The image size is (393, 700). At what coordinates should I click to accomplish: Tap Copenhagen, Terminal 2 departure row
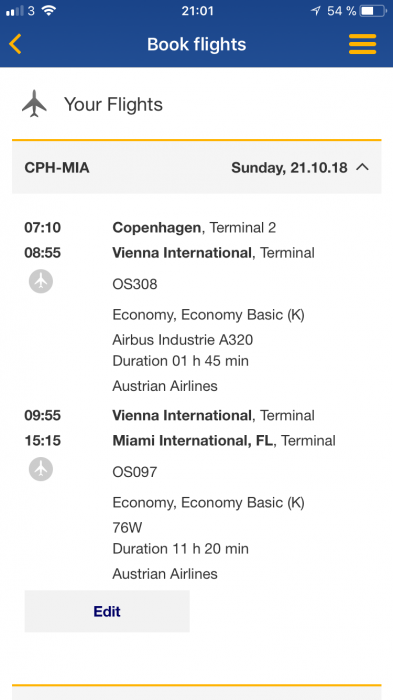tap(194, 228)
